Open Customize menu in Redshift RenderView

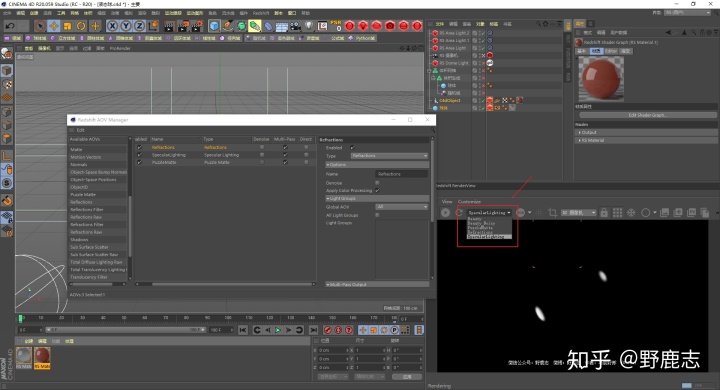pyautogui.click(x=469, y=202)
